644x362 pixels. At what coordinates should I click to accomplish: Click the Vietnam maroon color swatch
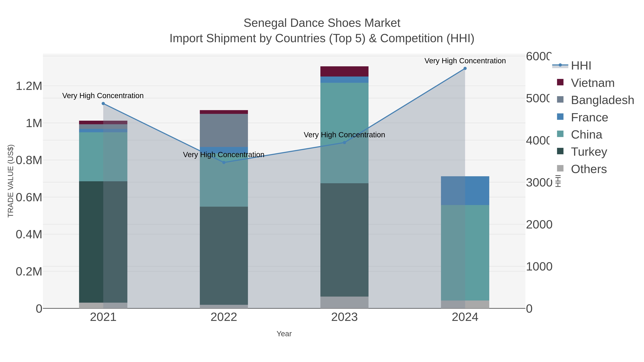(x=560, y=82)
